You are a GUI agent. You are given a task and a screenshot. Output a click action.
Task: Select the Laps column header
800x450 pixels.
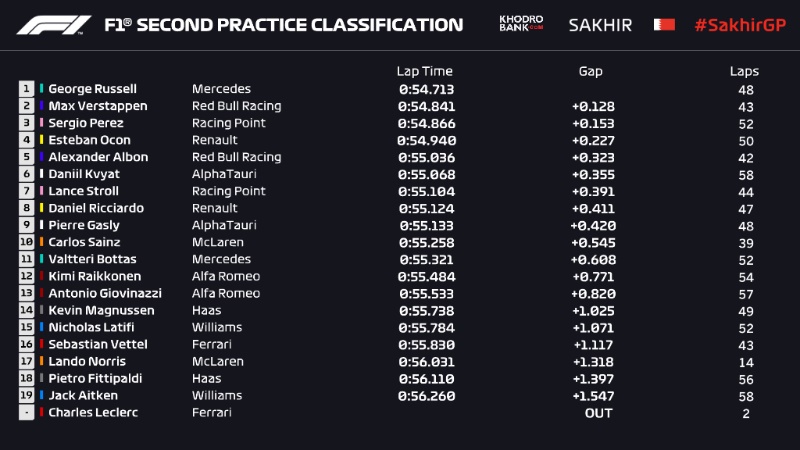click(x=744, y=71)
